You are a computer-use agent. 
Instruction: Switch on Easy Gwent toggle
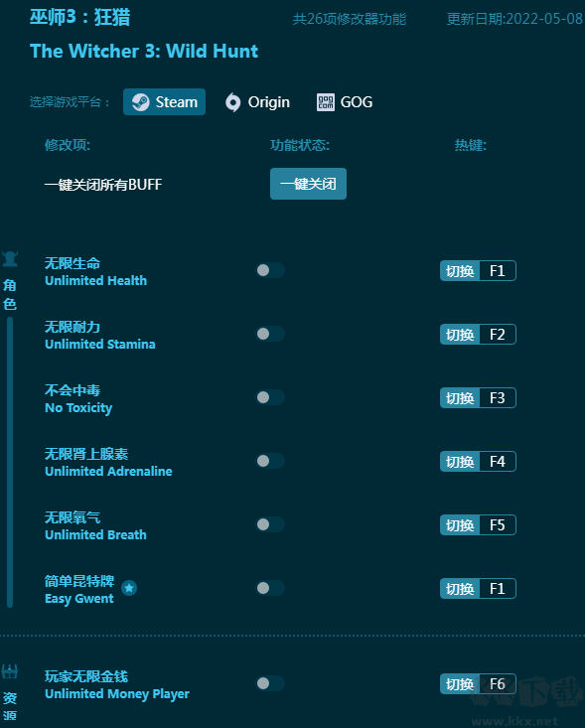pyautogui.click(x=271, y=588)
